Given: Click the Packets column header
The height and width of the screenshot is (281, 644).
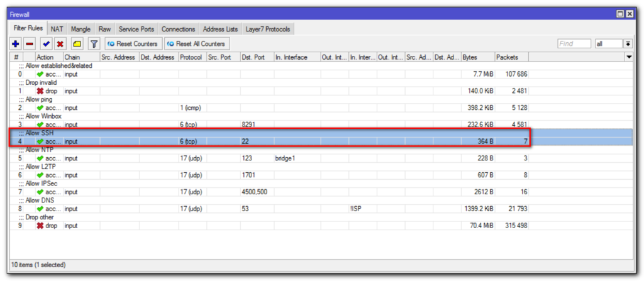Looking at the screenshot, I should point(511,57).
